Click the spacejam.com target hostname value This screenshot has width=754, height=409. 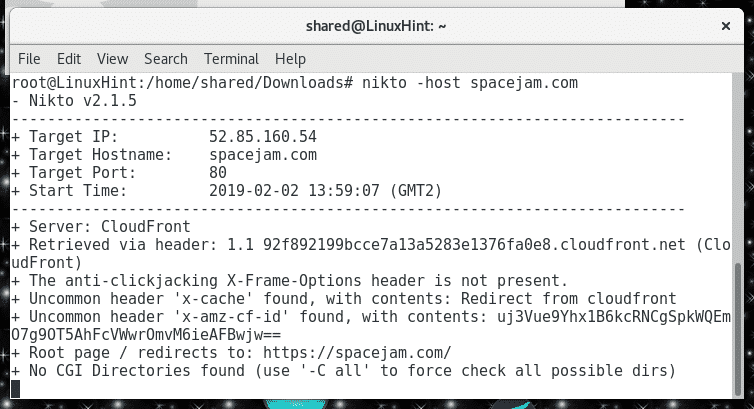point(263,155)
